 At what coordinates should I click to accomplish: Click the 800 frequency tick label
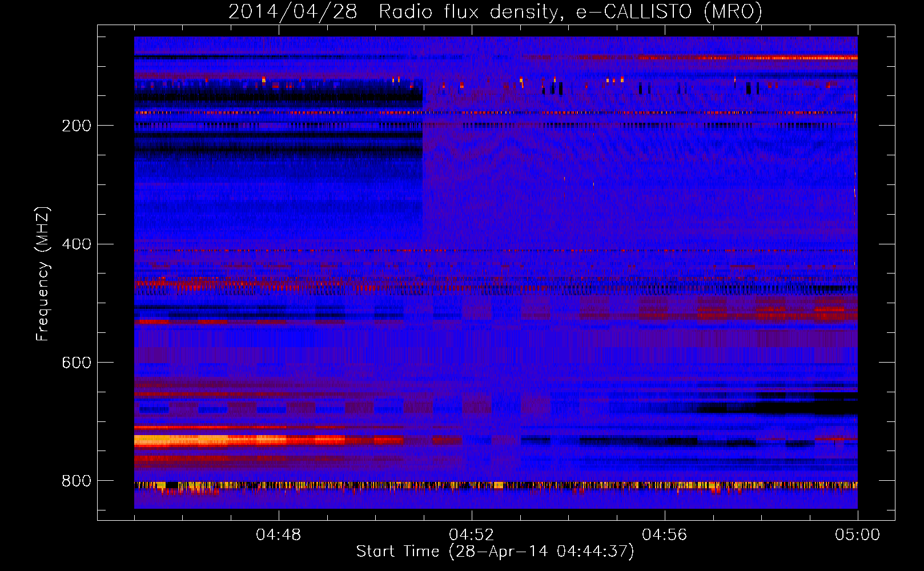tap(77, 481)
